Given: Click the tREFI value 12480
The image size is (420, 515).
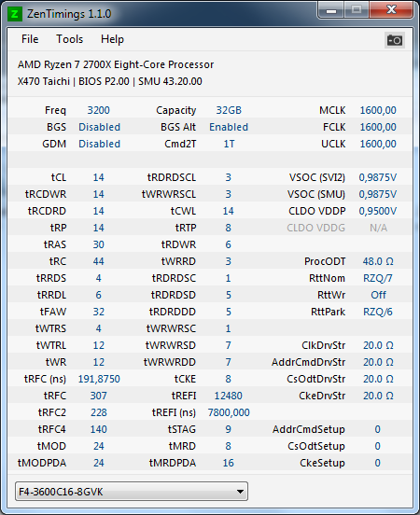Looking at the screenshot, I should click(229, 396).
